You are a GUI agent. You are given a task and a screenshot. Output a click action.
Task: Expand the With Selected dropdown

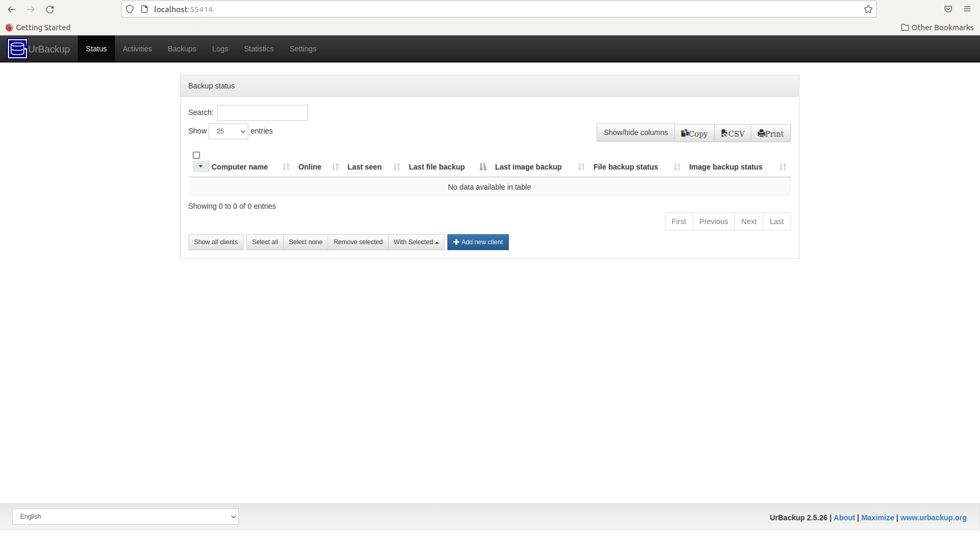pos(416,242)
